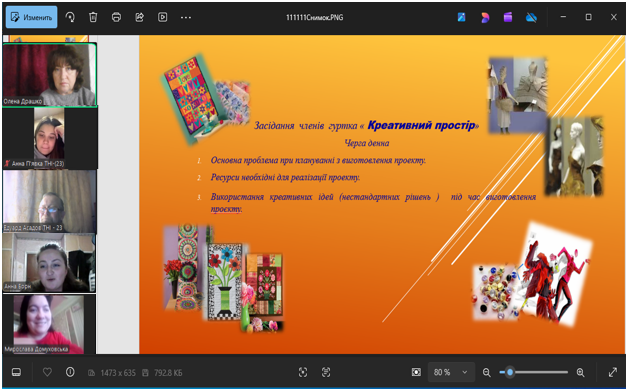
Task: Select Олена Драшко video thumbnail
Action: 49,75
